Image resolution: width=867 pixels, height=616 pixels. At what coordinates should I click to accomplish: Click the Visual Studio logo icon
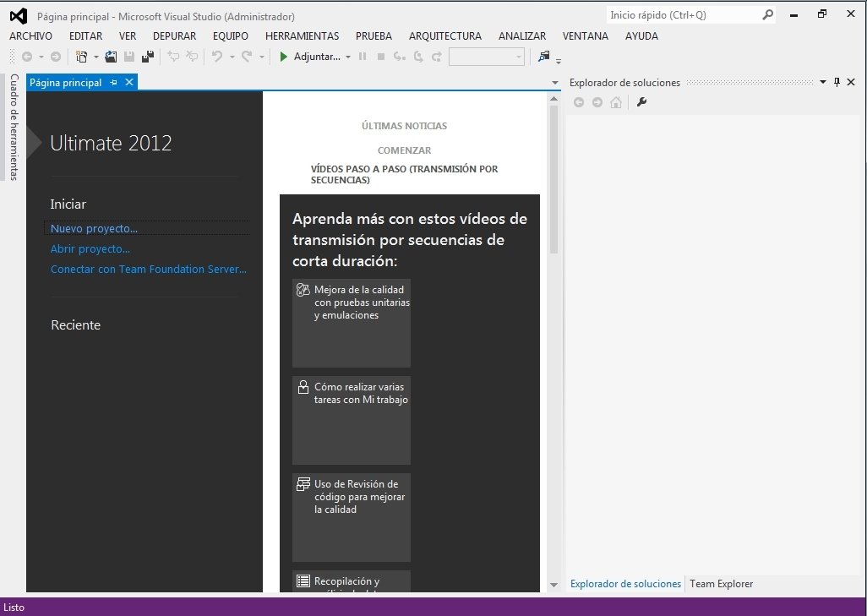pos(19,16)
